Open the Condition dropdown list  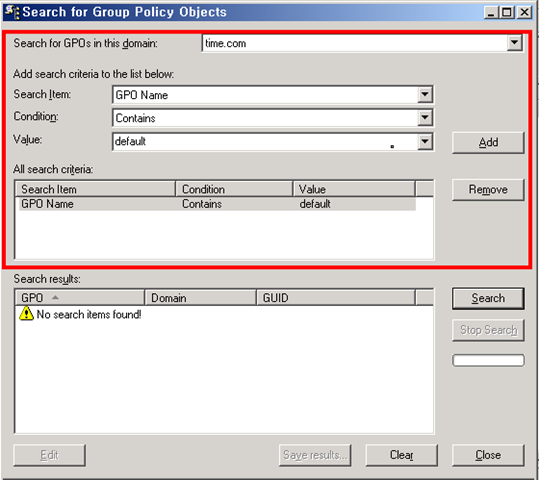point(425,118)
